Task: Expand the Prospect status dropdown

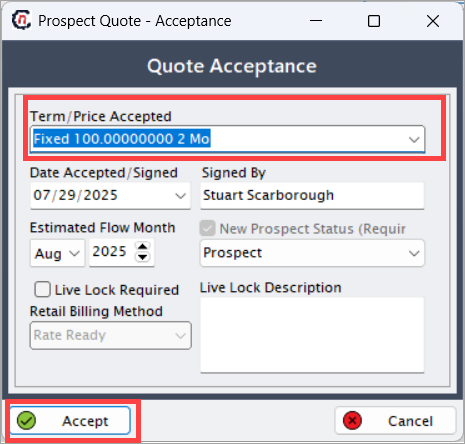Action: (x=414, y=253)
